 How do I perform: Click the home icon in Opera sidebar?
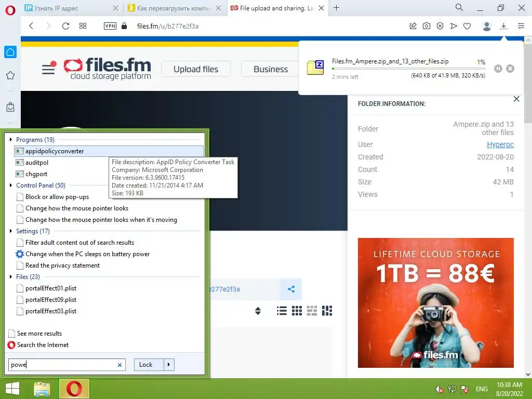tap(10, 52)
